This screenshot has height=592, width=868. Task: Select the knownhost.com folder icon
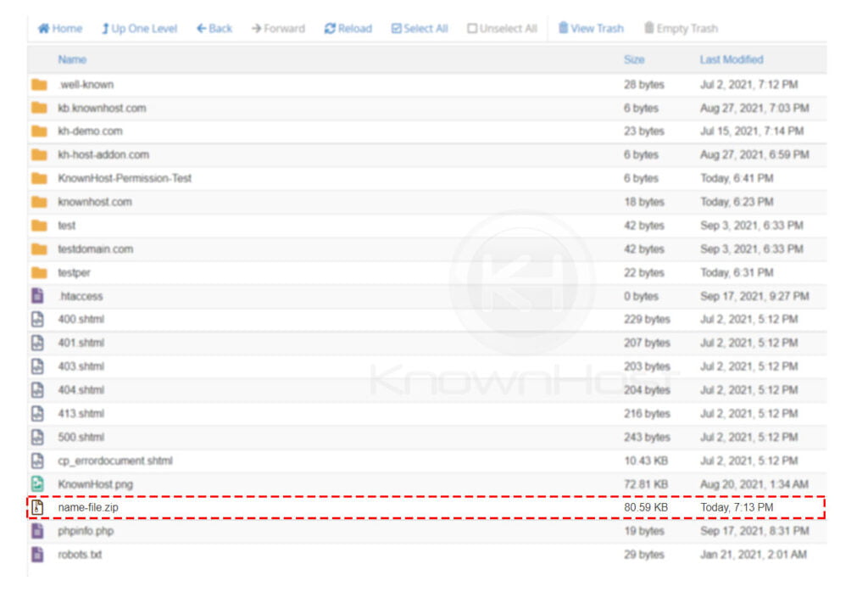point(39,202)
